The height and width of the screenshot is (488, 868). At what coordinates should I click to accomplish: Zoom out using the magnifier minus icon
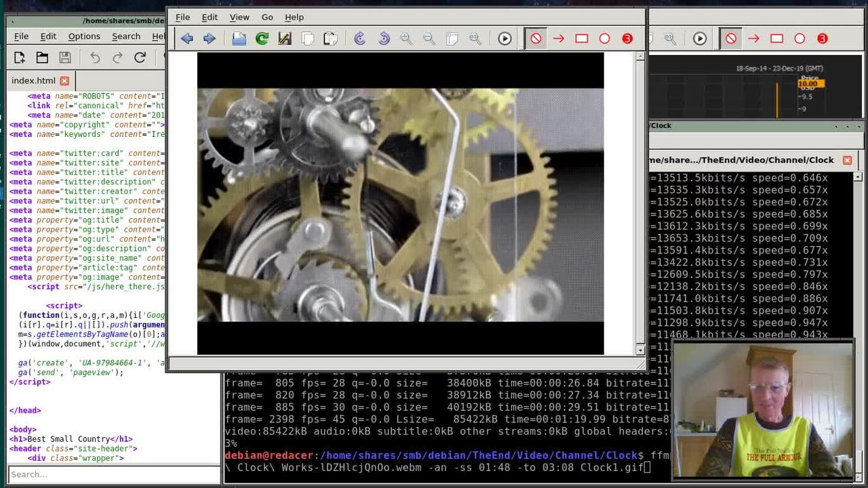429,39
